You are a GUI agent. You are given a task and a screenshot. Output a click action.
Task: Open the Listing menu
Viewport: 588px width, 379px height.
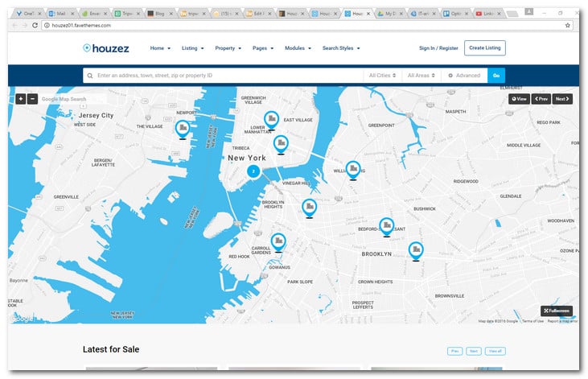click(x=192, y=48)
